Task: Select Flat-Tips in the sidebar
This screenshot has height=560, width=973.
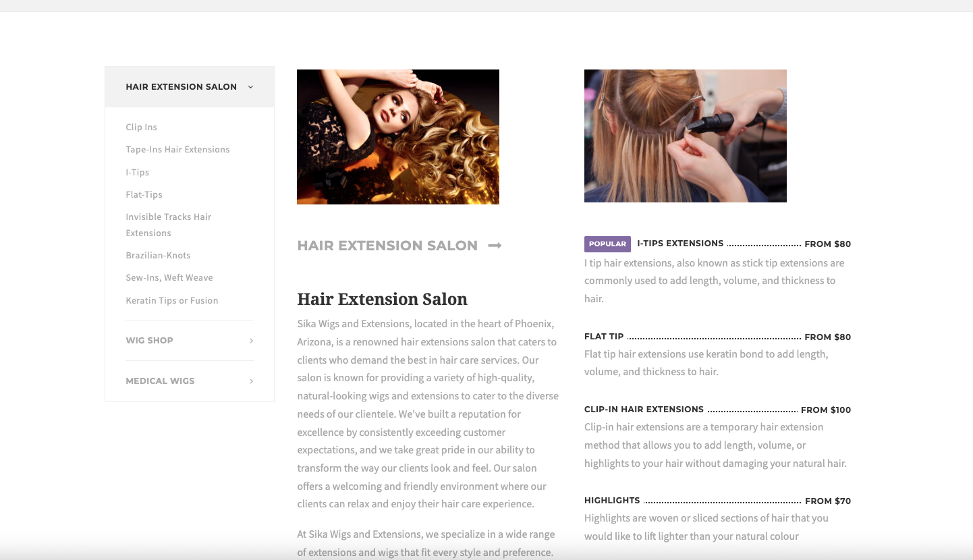Action: (144, 194)
